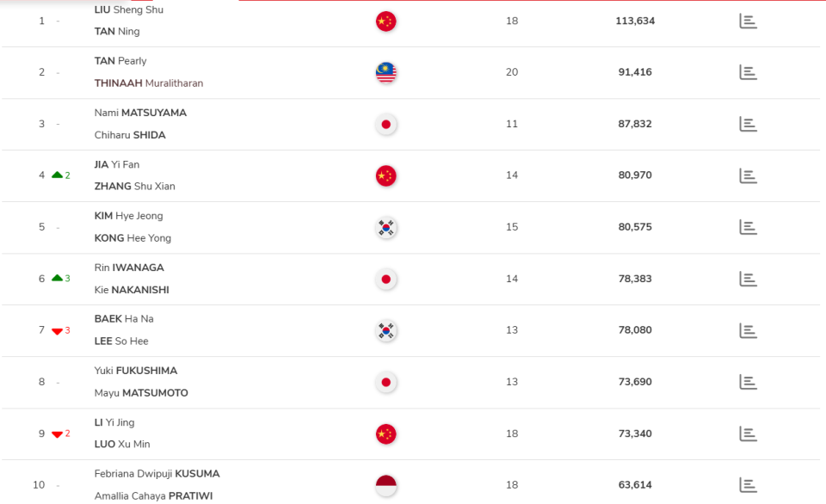Click the Indonesia flag icon
826x504 pixels.
386,486
